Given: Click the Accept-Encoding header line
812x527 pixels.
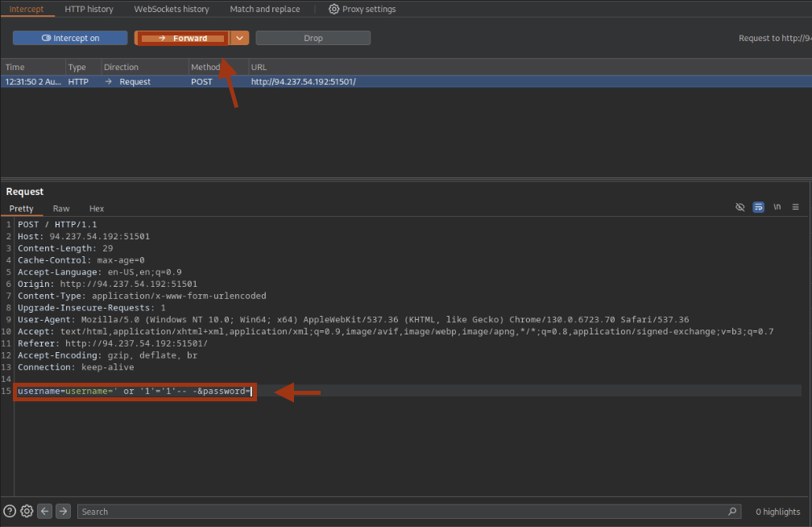Looking at the screenshot, I should click(x=107, y=355).
